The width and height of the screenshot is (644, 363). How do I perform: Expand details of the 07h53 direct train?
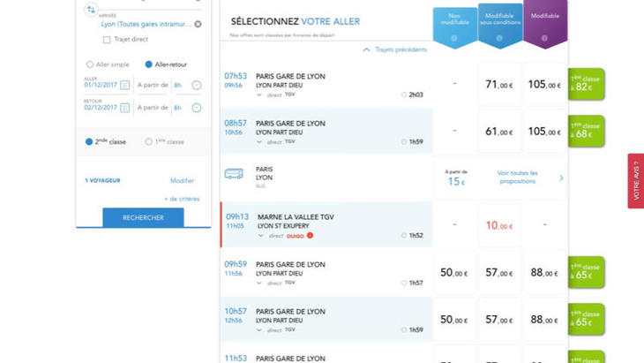click(259, 95)
